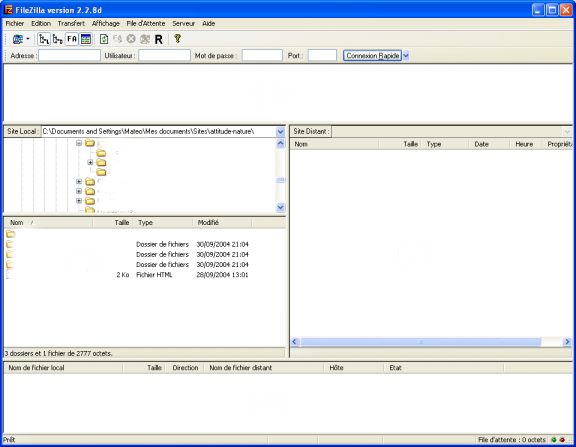This screenshot has height=447, width=576.
Task: Open the Site Manager dropdown arrow
Action: click(x=28, y=39)
